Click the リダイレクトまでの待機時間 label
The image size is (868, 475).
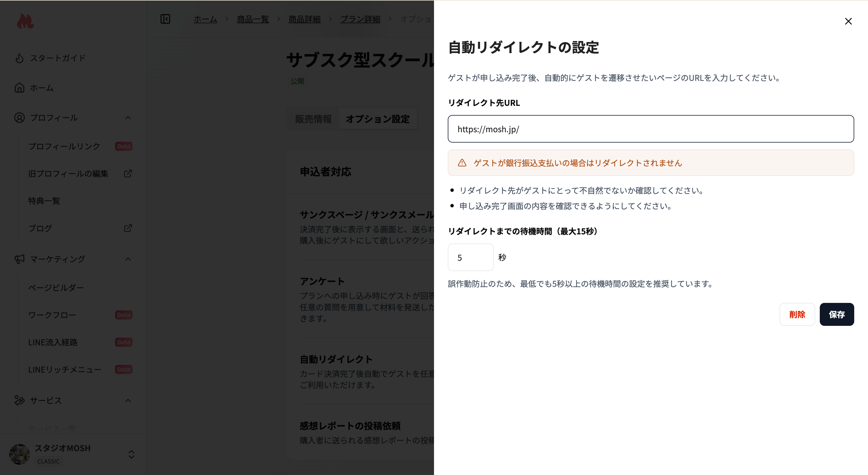524,231
